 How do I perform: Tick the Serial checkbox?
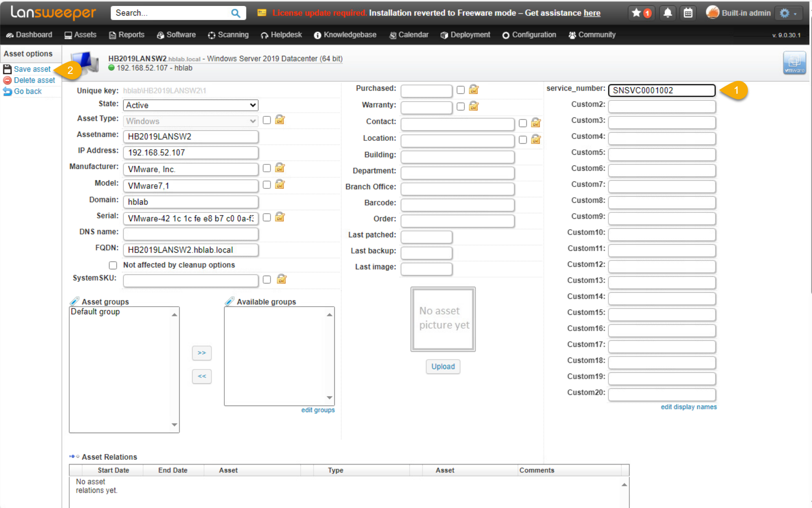[x=267, y=217]
